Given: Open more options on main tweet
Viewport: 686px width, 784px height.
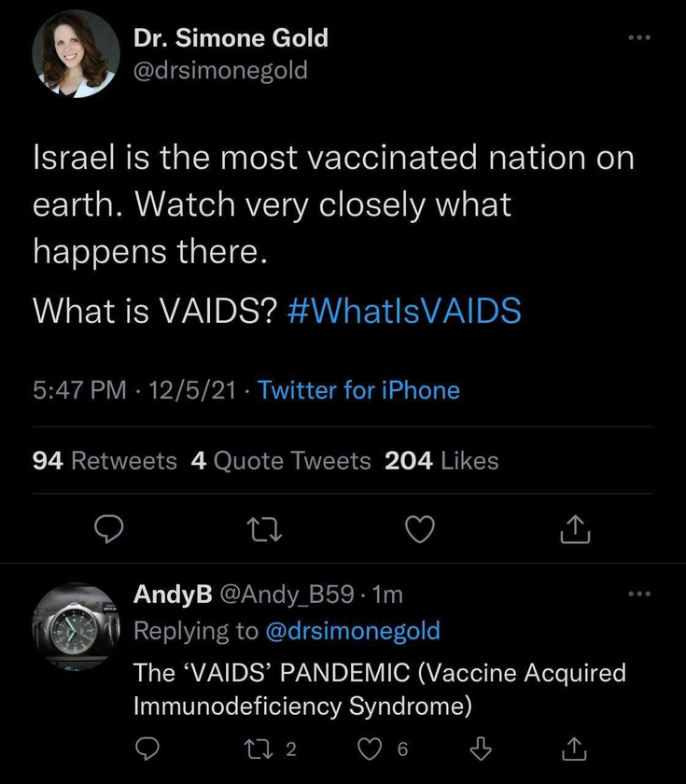Looking at the screenshot, I should tap(639, 37).
